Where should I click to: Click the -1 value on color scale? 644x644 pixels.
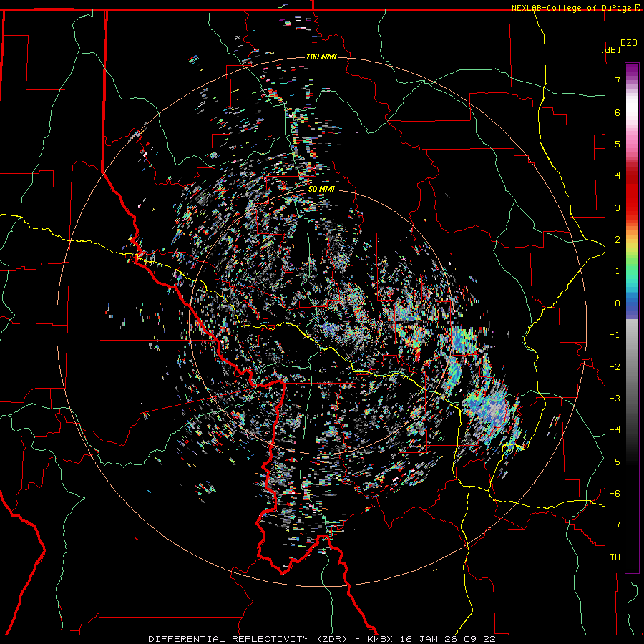(615, 335)
